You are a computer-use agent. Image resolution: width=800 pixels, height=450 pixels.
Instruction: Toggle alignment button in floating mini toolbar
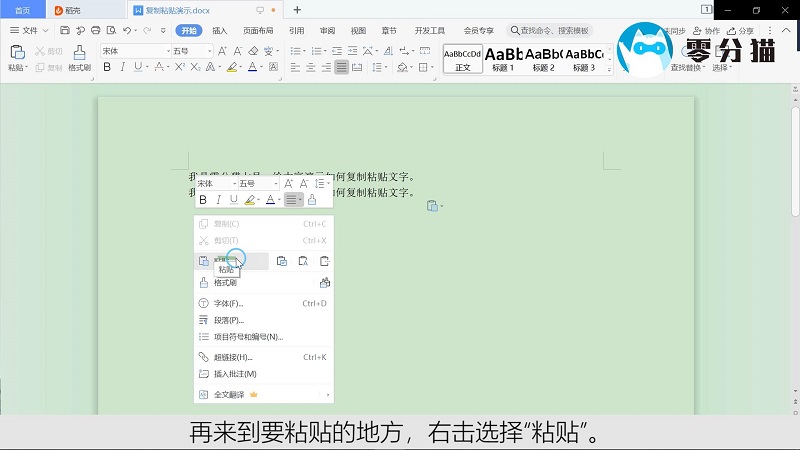pyautogui.click(x=291, y=200)
